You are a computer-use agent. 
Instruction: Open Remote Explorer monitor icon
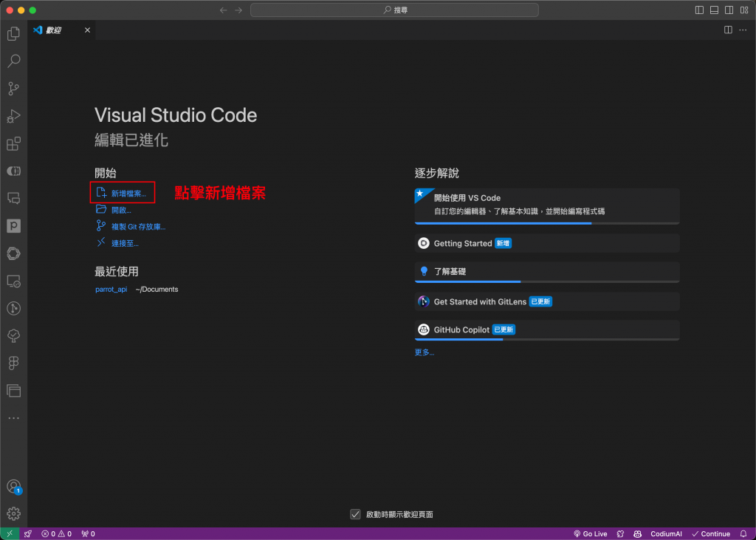pos(13,281)
